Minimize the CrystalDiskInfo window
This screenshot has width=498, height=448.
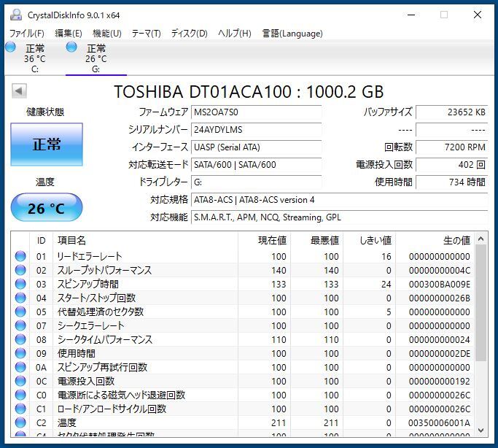click(x=411, y=15)
